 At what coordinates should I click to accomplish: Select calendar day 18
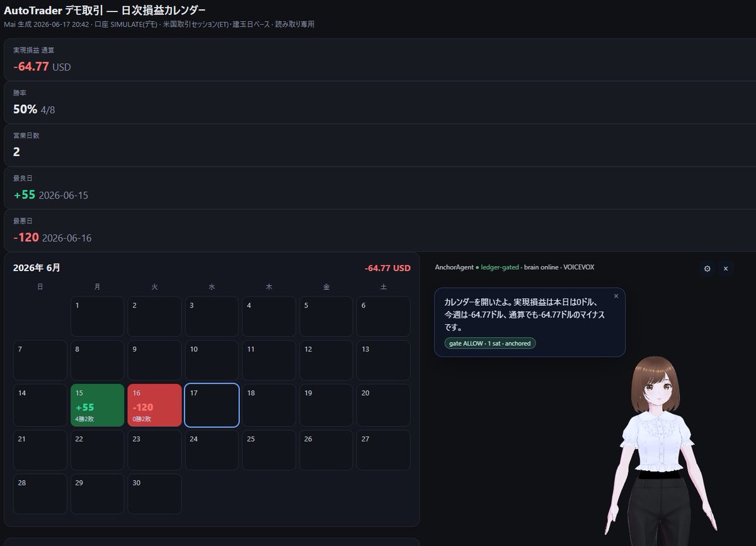(269, 405)
